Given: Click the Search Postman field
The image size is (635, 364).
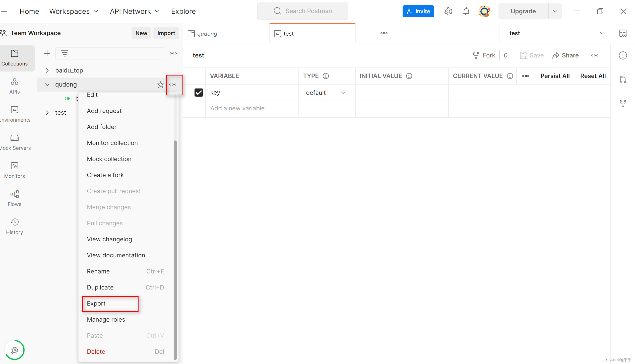Looking at the screenshot, I should point(302,11).
